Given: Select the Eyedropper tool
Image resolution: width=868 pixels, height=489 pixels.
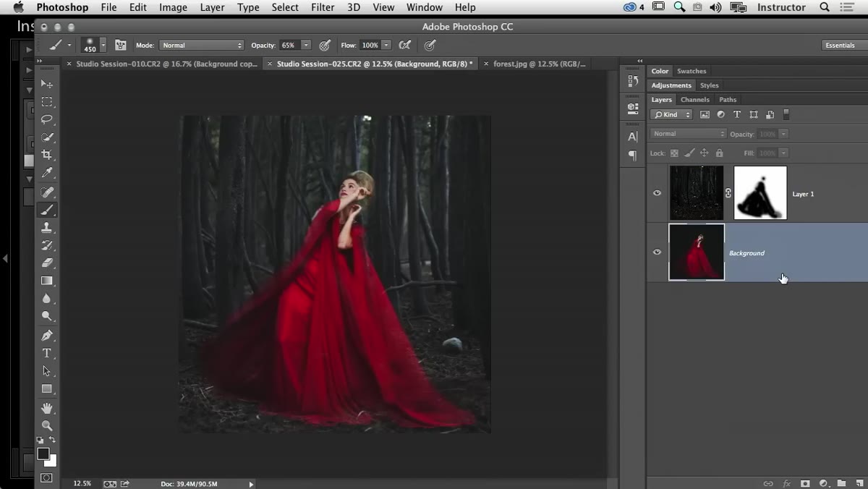Looking at the screenshot, I should (47, 173).
